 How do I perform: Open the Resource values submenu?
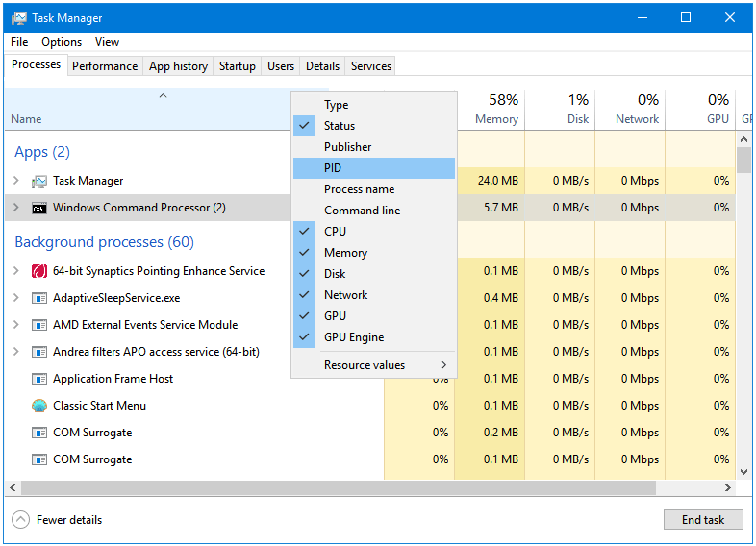pos(374,365)
